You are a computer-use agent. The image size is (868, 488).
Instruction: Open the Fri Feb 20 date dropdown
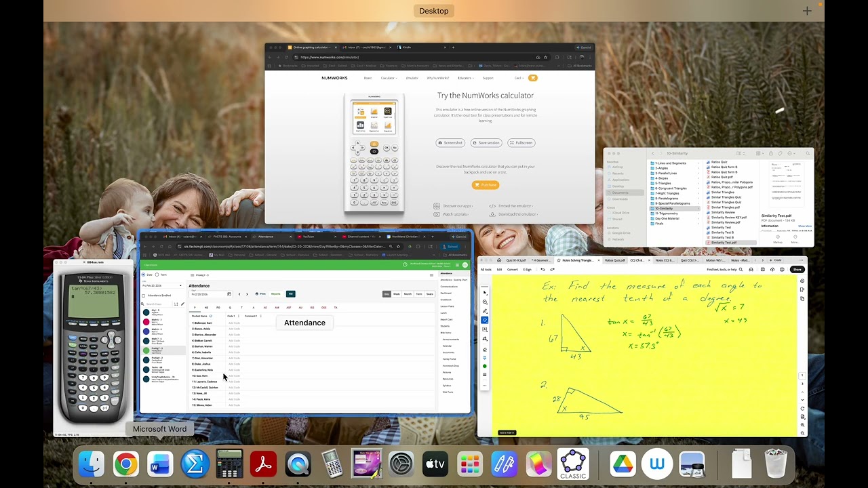tap(163, 285)
